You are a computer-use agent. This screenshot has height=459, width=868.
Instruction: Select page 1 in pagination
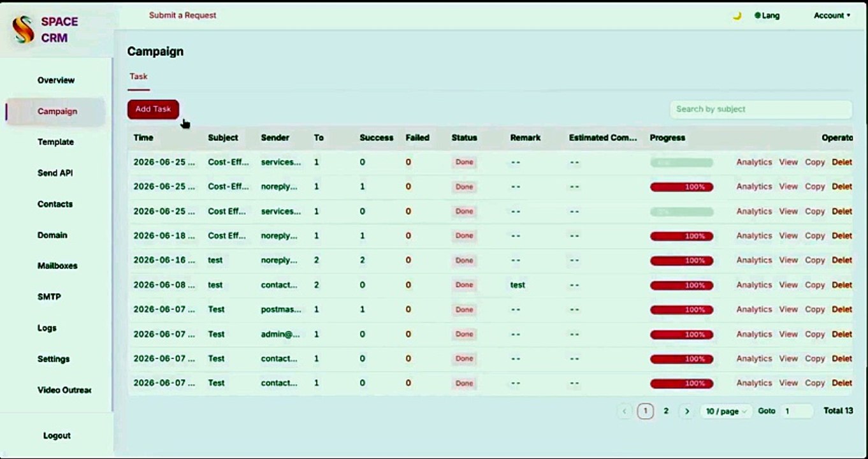(645, 411)
